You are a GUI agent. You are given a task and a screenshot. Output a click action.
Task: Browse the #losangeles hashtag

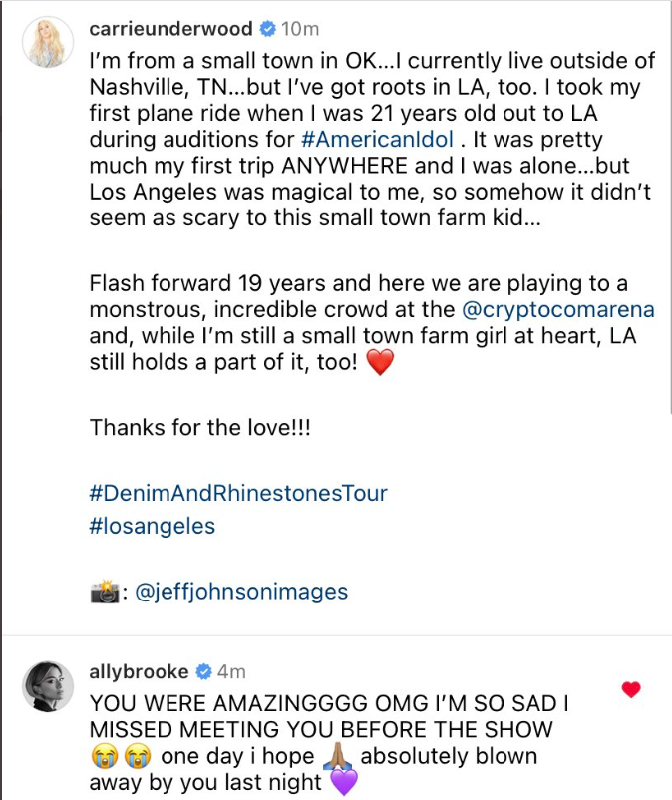click(x=153, y=526)
